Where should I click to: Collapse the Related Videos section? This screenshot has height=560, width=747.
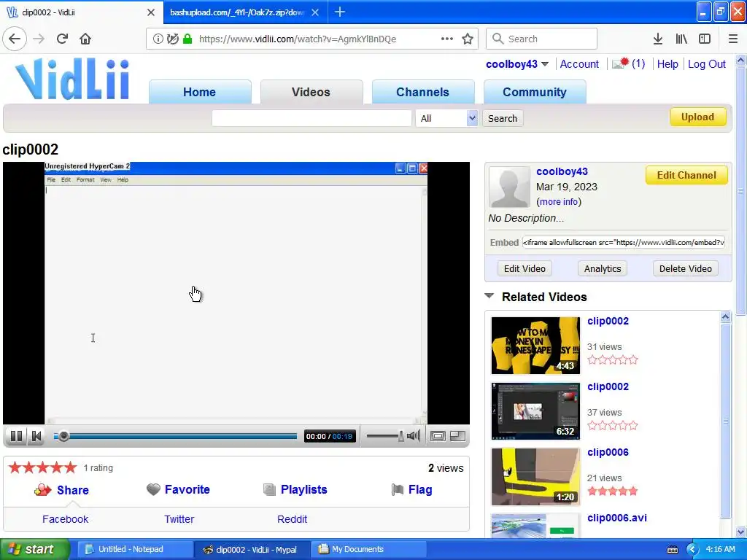click(x=489, y=296)
